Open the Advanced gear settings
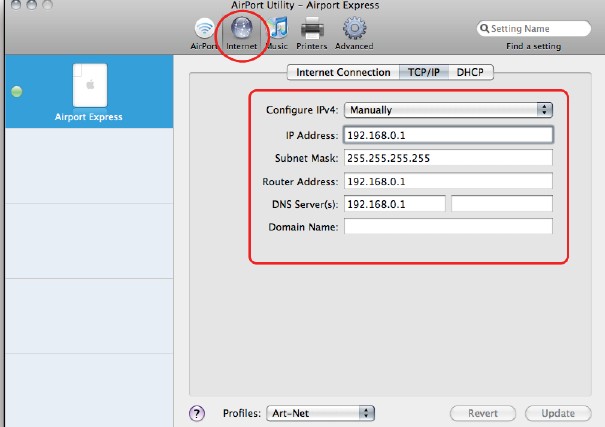605x427 pixels. coord(354,34)
